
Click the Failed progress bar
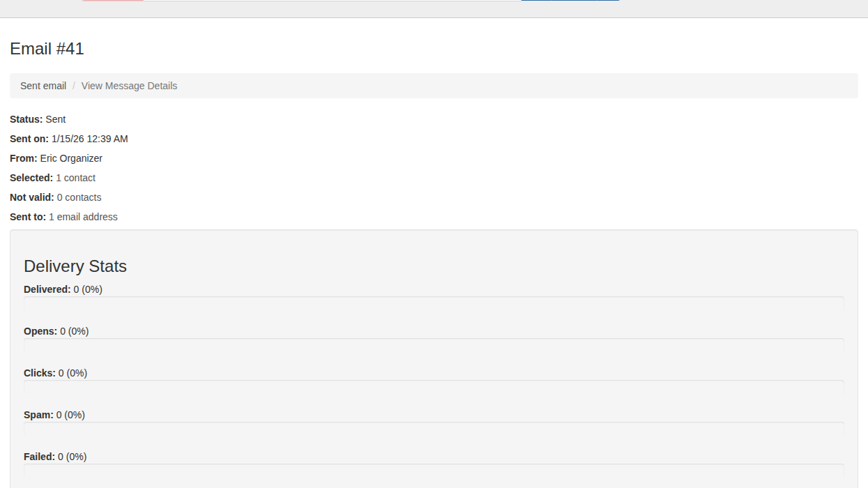tap(434, 471)
